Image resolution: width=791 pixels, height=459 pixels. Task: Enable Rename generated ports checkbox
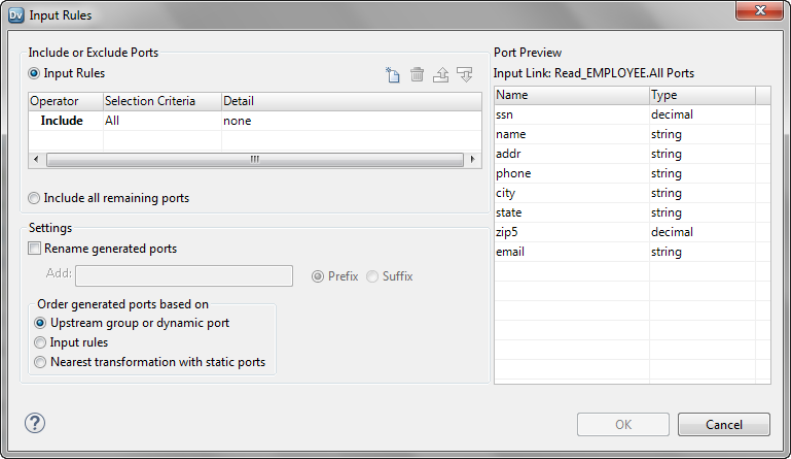pyautogui.click(x=35, y=248)
